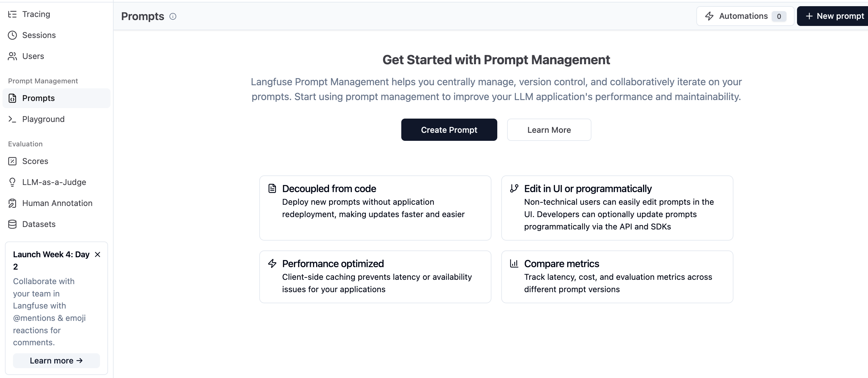The width and height of the screenshot is (868, 378).
Task: Click the Sessions clock icon
Action: (12, 35)
